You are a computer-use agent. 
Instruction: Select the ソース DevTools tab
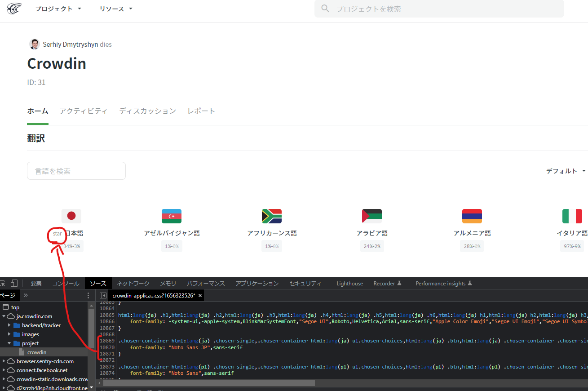point(98,283)
